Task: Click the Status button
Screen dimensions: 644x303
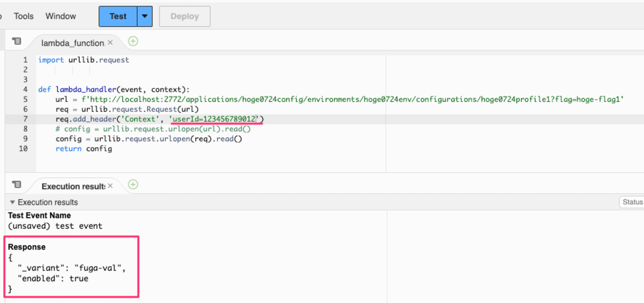Action: [632, 202]
